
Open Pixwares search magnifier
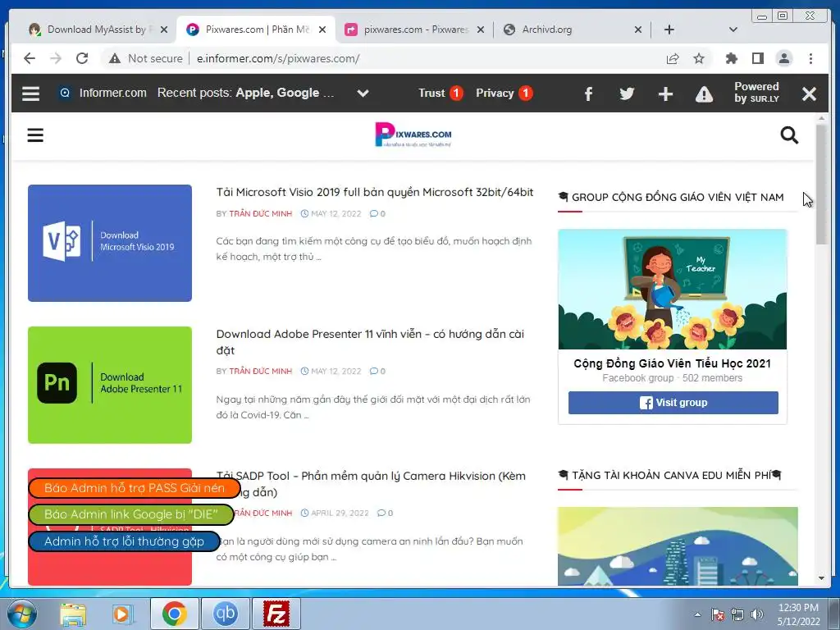pos(789,135)
